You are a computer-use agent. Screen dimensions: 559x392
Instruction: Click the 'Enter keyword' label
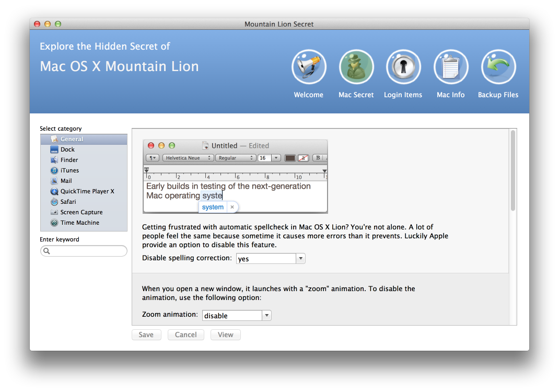tap(60, 239)
